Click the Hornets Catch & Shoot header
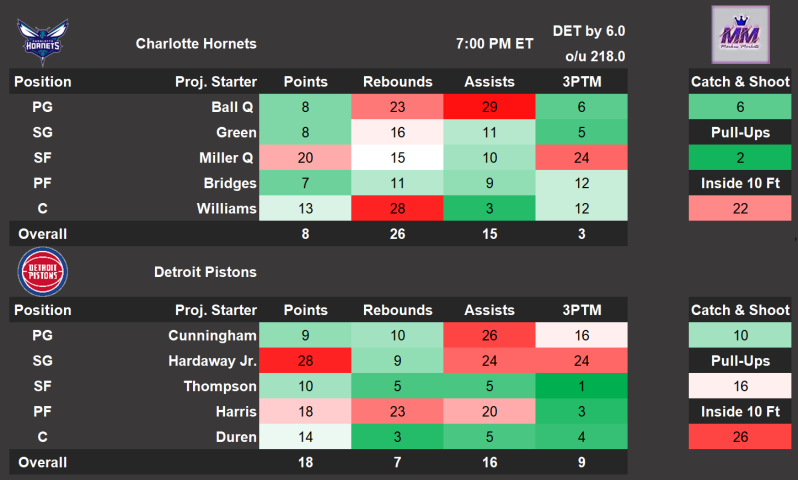Viewport: 798px width, 480px height. [x=739, y=82]
